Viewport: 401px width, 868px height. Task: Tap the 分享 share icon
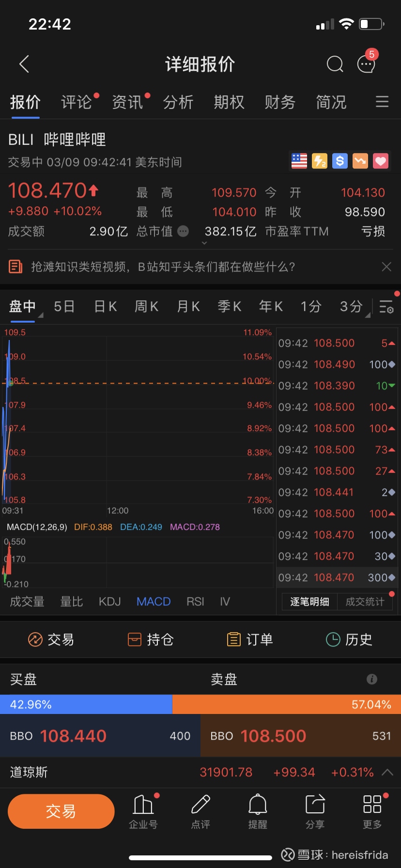(315, 811)
